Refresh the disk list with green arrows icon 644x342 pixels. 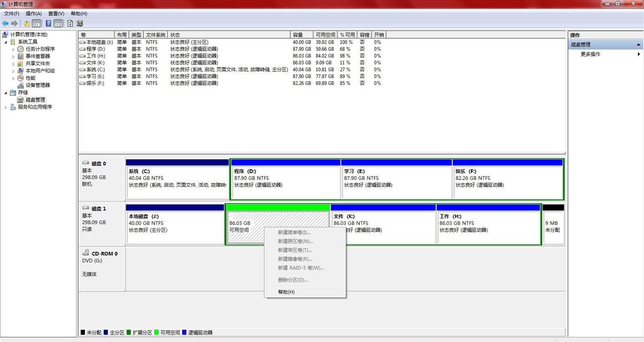[x=70, y=23]
